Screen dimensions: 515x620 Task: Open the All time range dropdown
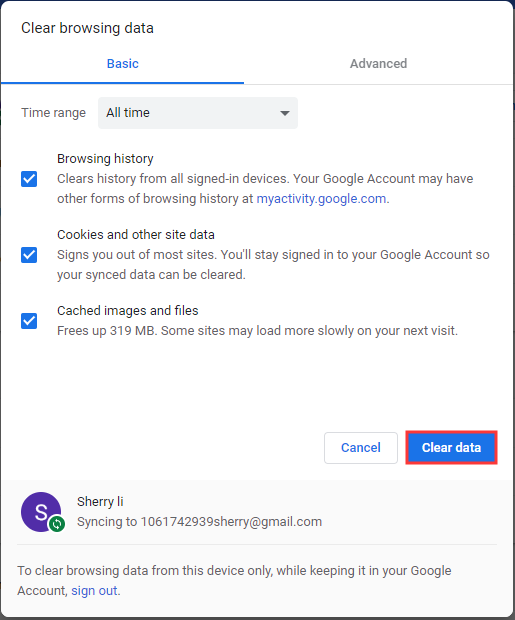pyautogui.click(x=198, y=113)
